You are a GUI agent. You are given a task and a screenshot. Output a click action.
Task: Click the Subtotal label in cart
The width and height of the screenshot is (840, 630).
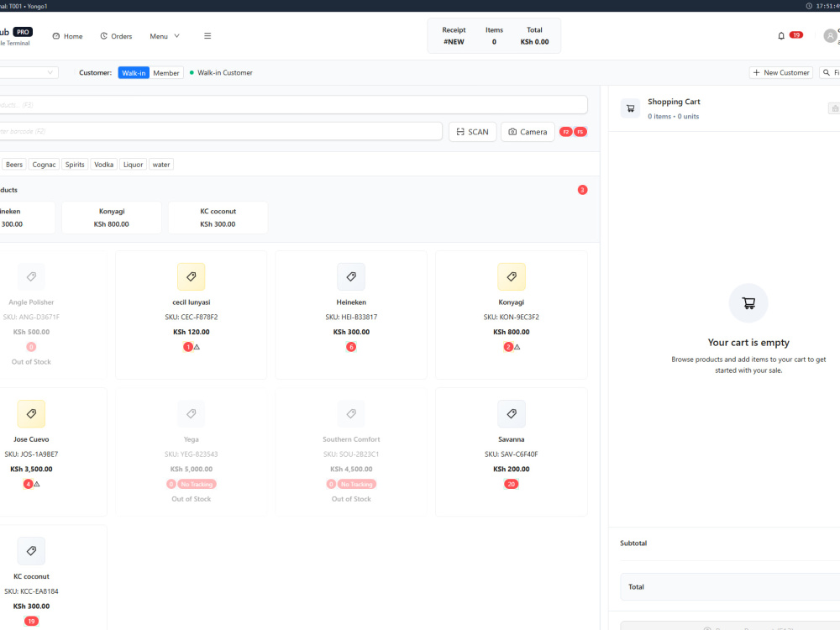[x=633, y=543]
